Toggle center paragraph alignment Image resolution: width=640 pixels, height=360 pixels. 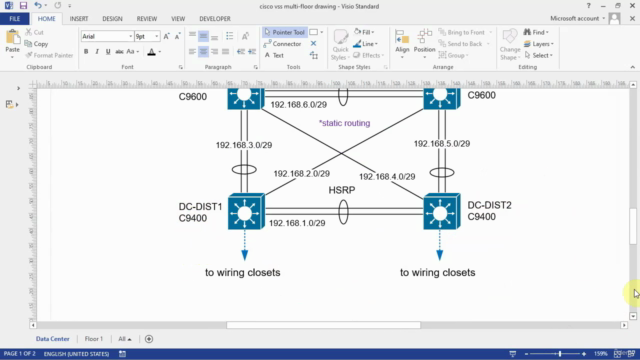[203, 51]
